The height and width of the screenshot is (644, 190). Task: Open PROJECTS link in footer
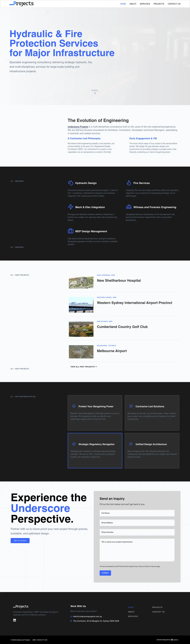pos(157,607)
